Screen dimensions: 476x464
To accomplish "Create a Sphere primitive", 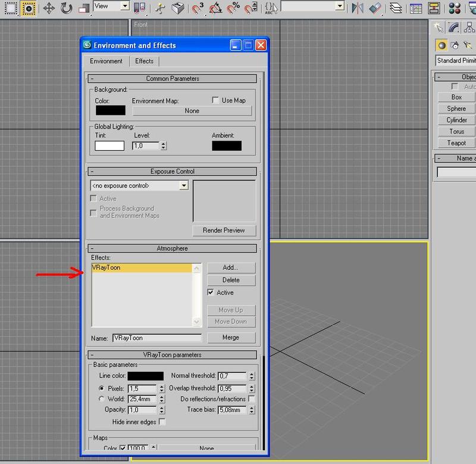I will point(456,108).
